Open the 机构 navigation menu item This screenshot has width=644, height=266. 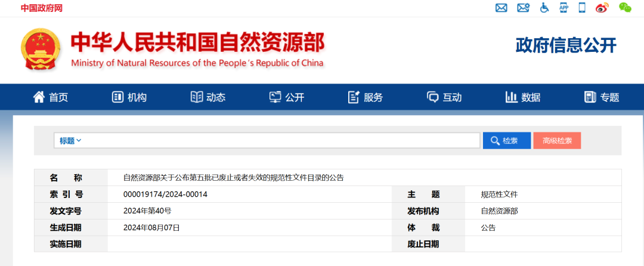pyautogui.click(x=129, y=97)
